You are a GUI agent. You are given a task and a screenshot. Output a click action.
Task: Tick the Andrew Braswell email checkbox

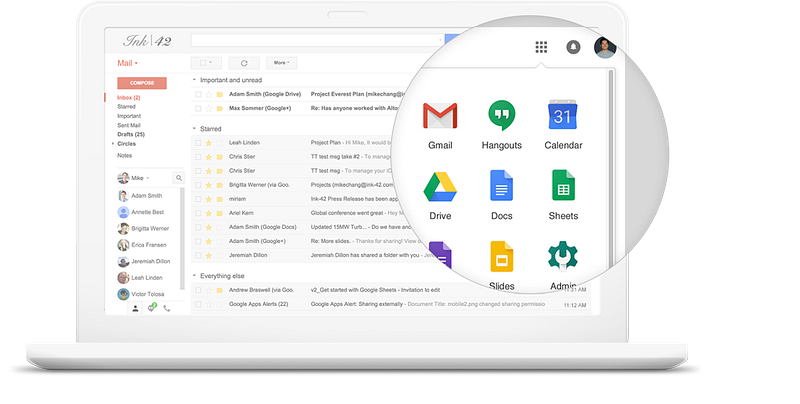(198, 290)
